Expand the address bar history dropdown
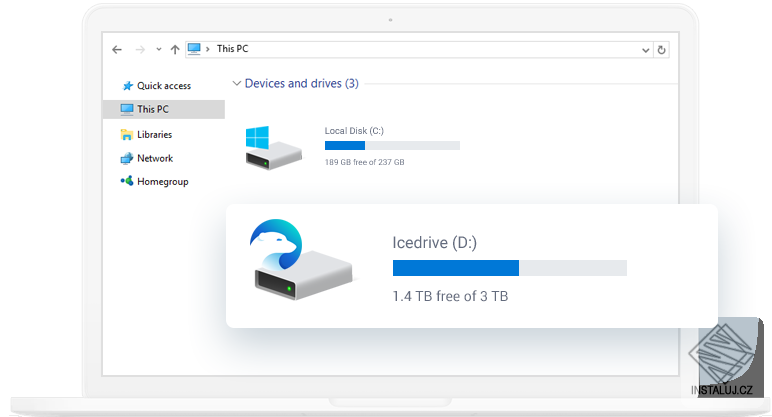The width and height of the screenshot is (772, 417). 645,50
